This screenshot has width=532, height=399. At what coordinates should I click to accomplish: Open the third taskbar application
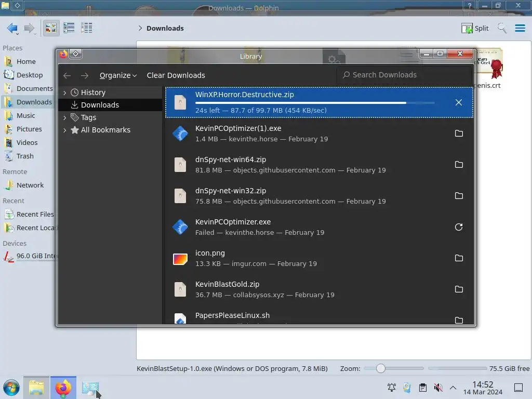90,388
